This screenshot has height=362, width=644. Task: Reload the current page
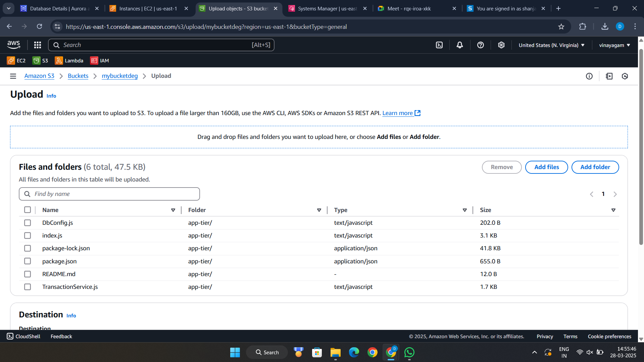[40, 27]
